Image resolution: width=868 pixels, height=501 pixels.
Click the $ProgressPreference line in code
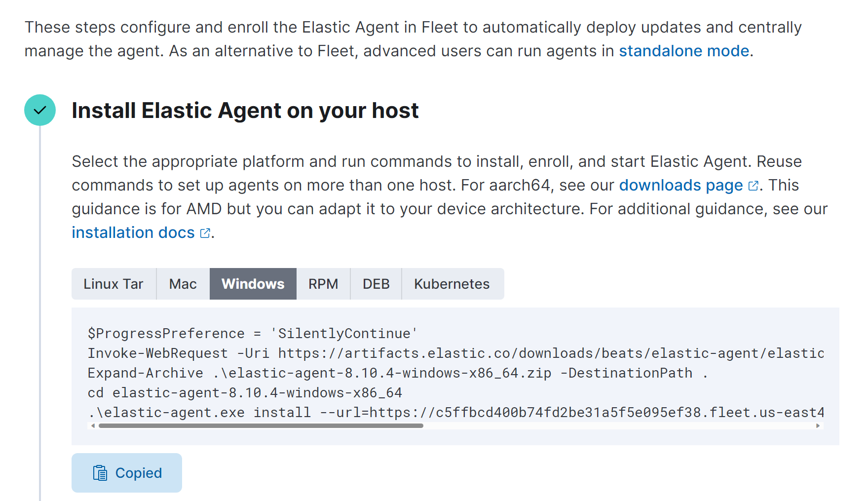[x=253, y=334]
